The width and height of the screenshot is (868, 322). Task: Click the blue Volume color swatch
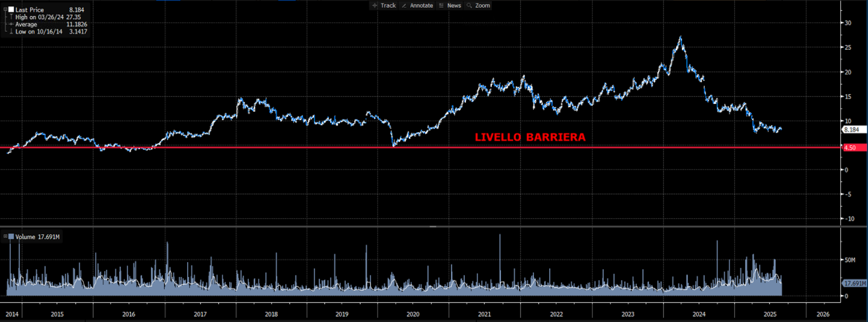(x=11, y=237)
